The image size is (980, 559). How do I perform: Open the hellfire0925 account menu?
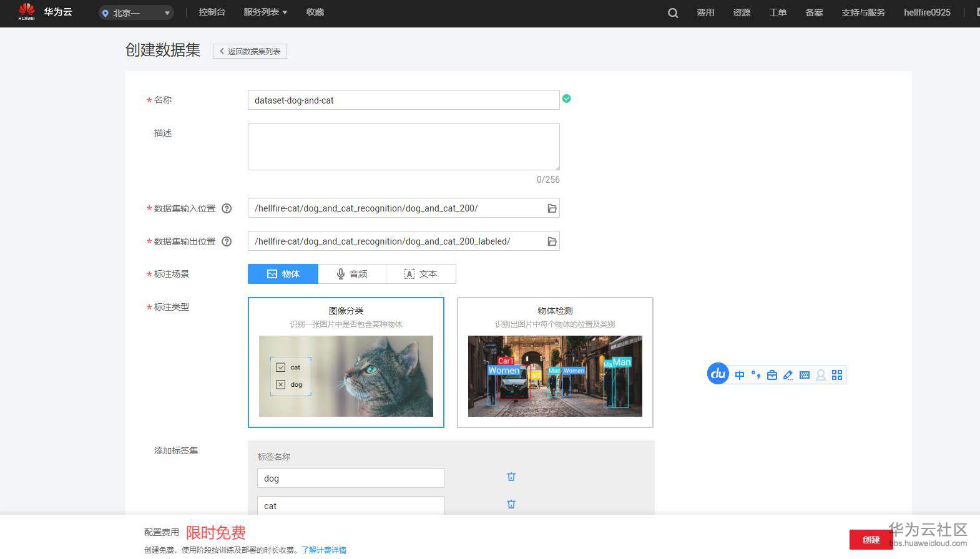pos(927,12)
